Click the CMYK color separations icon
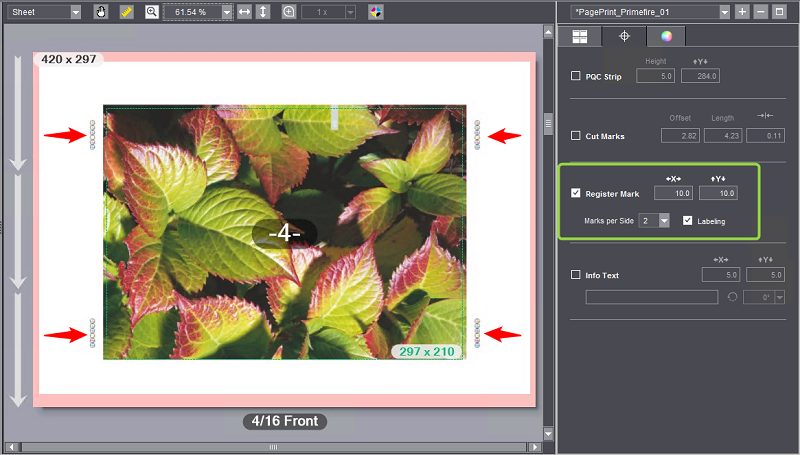 (376, 12)
